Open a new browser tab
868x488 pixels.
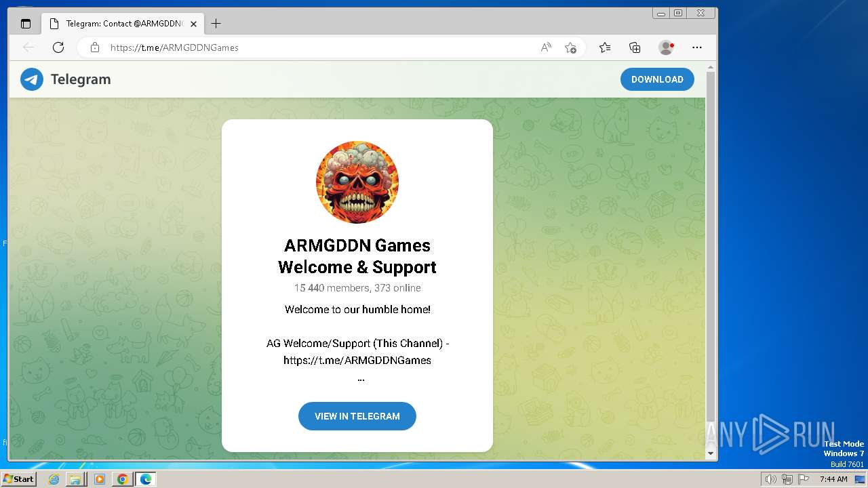click(x=216, y=24)
